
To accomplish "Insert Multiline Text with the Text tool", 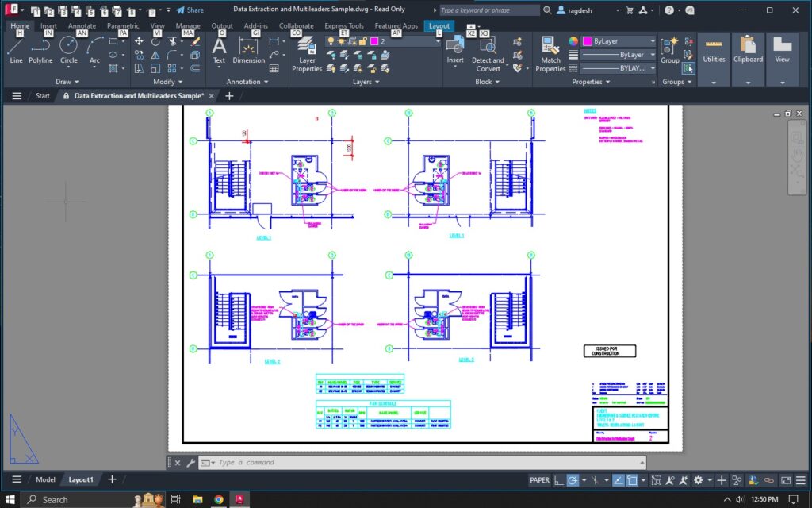I will (x=219, y=52).
